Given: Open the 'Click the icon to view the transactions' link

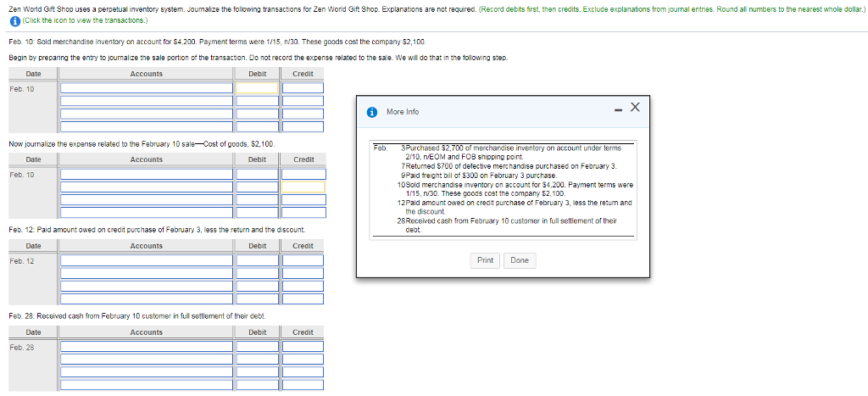Looking at the screenshot, I should tap(86, 20).
